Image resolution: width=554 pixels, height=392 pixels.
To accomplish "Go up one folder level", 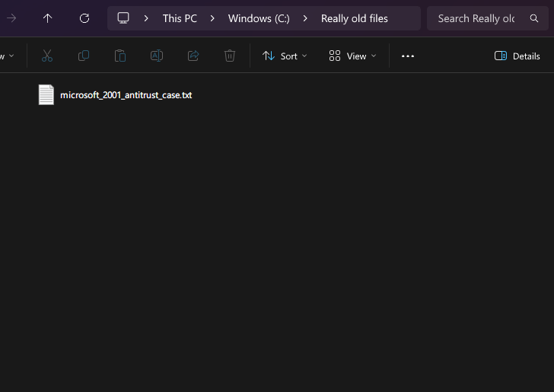I will coord(47,18).
